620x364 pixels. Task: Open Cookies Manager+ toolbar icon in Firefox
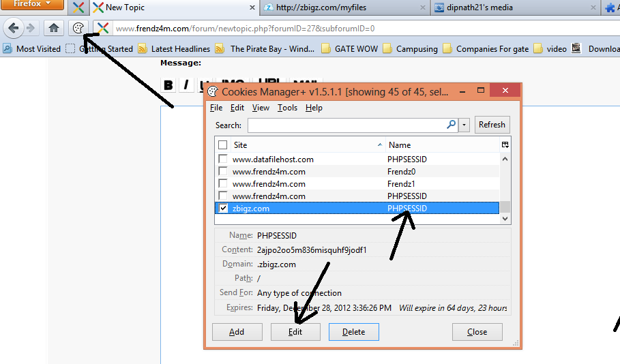(78, 28)
